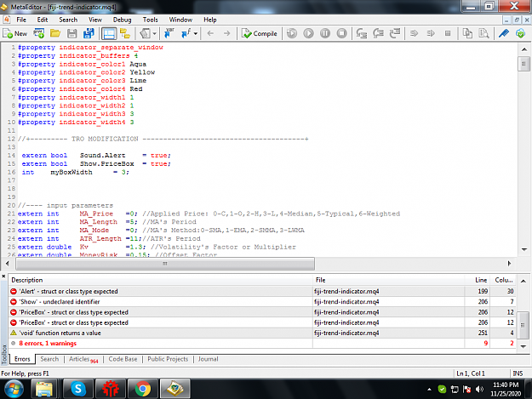Click the new project icon beside New
Screen dimensions: 532x399
pos(39,33)
